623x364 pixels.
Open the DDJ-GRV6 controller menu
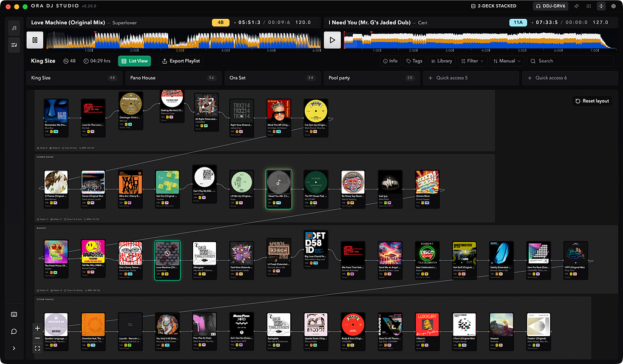click(550, 6)
